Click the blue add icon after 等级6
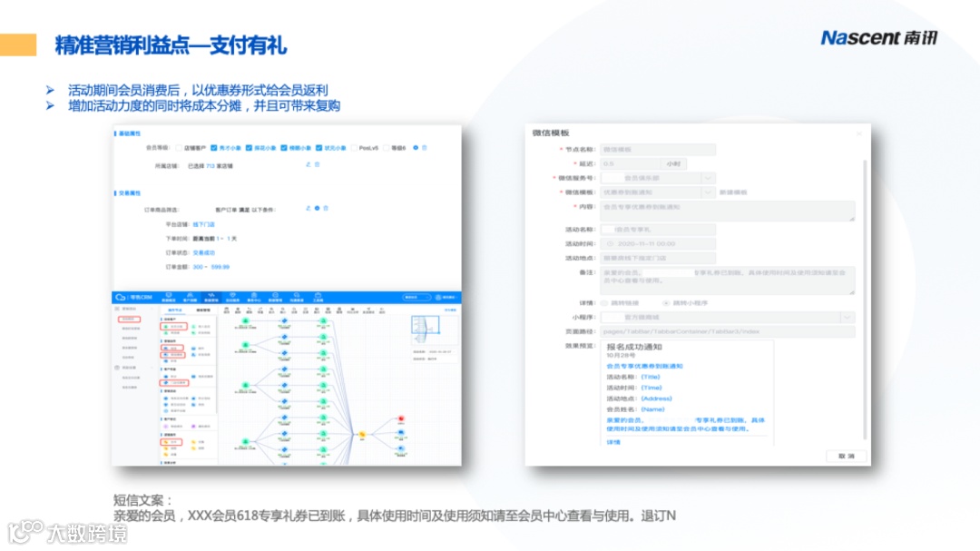980x551 pixels. pos(416,148)
